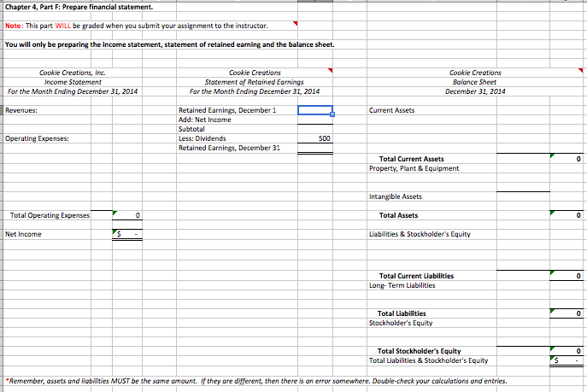The width and height of the screenshot is (587, 392).
Task: Click 'Total Operating Expenses' label
Action: tap(50, 215)
